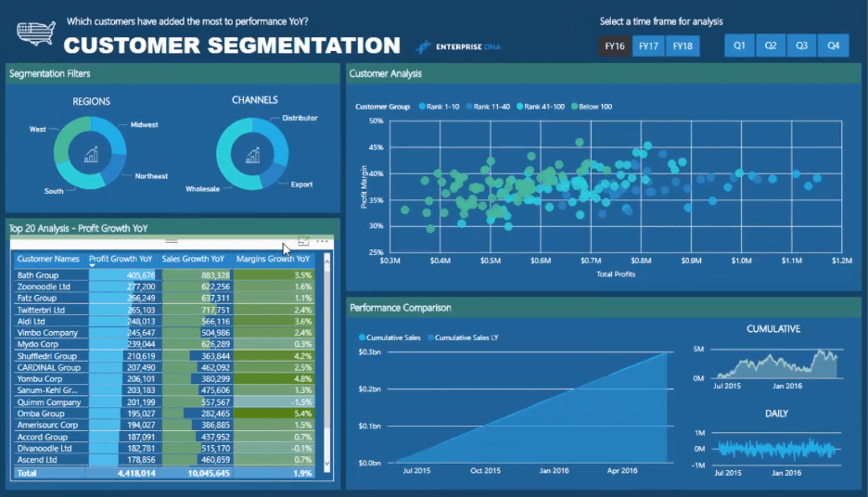Sort by Margins Growth YoY column header

[273, 259]
